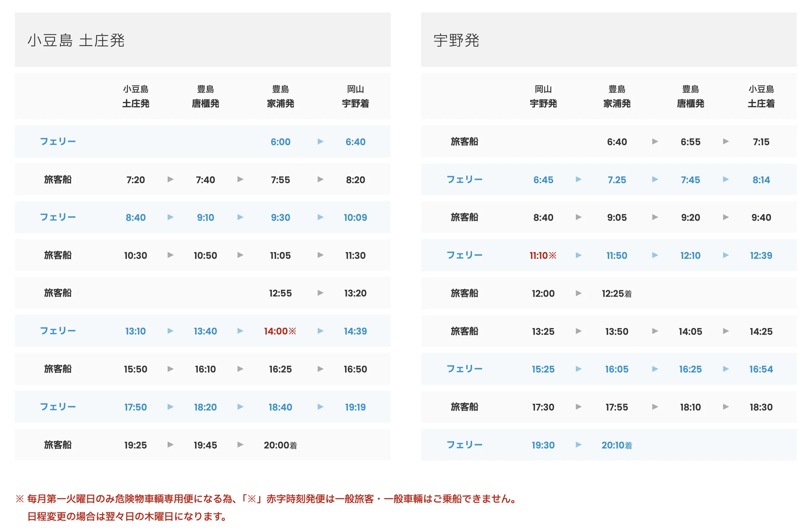Click the 12:25着 arrival at 家浦
The height and width of the screenshot is (532, 811).
617,293
